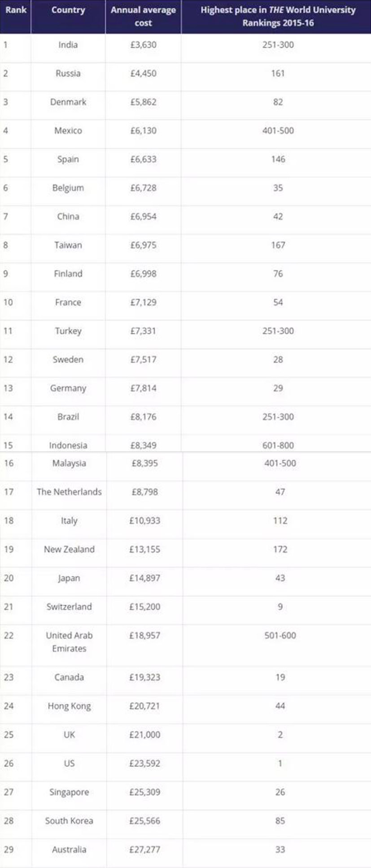Select the Switzerland country cell
371x868 pixels.
(69, 607)
